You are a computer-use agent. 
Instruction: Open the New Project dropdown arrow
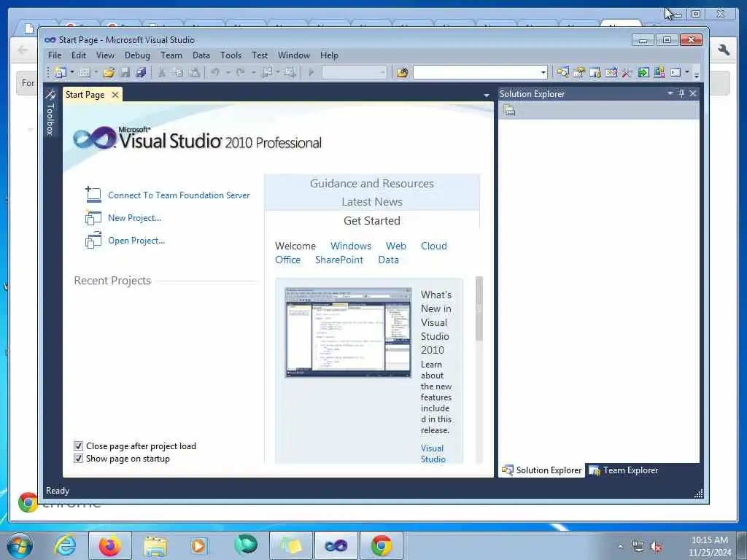(x=72, y=72)
